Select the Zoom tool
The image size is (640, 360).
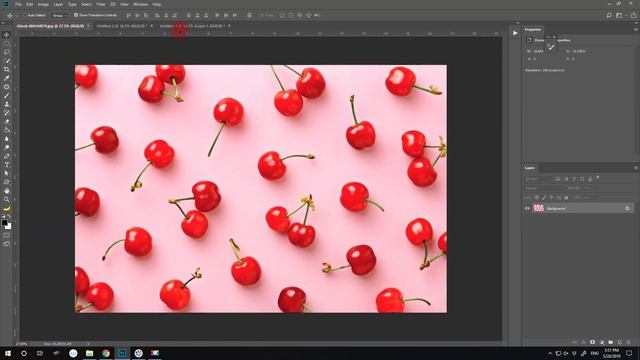(7, 199)
